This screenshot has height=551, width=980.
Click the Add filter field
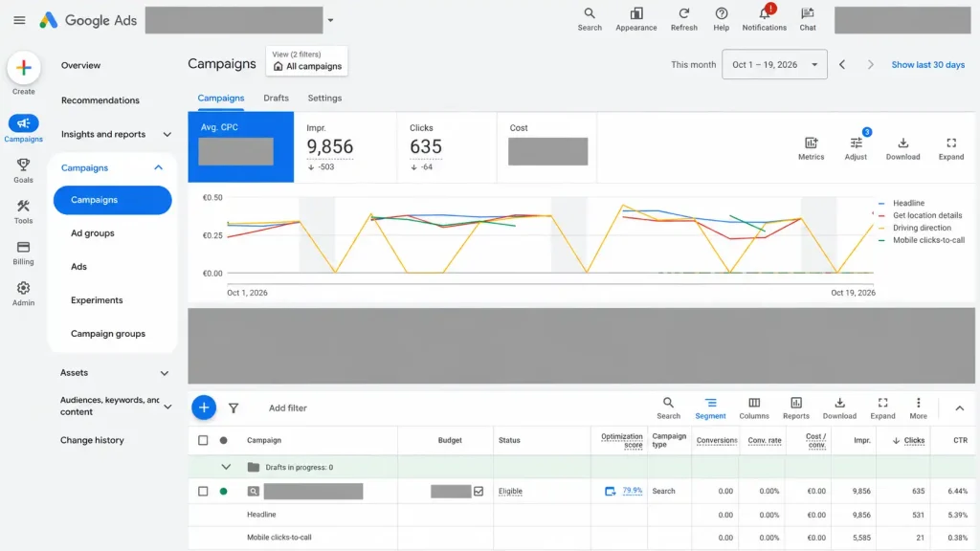click(x=287, y=408)
